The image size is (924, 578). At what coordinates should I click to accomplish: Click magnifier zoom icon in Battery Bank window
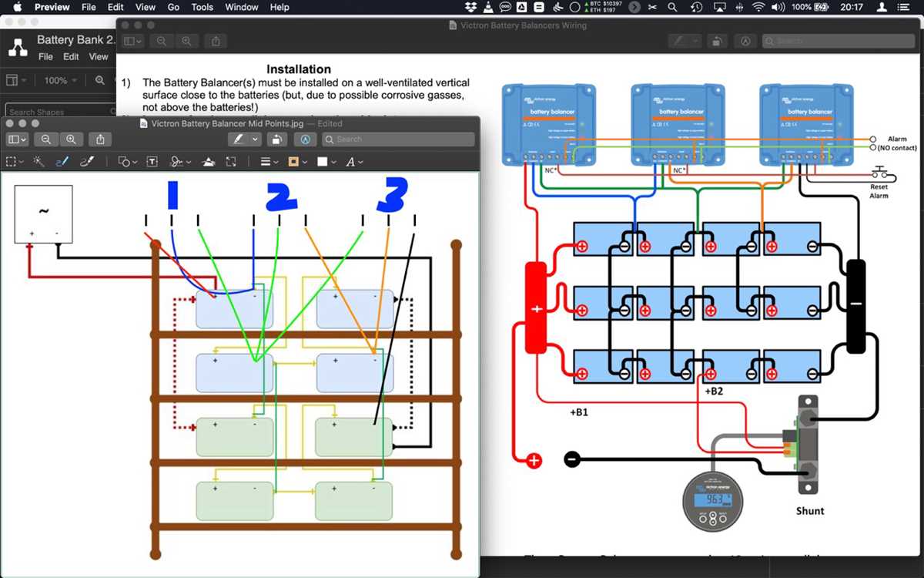coord(100,80)
